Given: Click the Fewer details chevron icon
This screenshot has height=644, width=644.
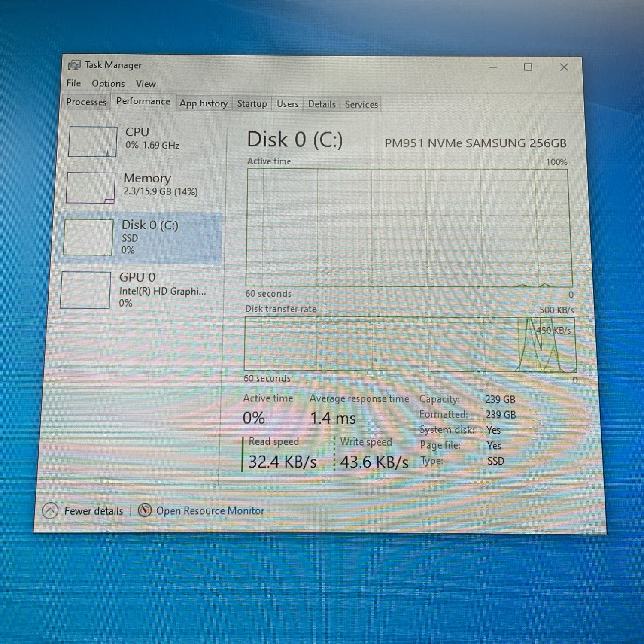Looking at the screenshot, I should [x=50, y=511].
